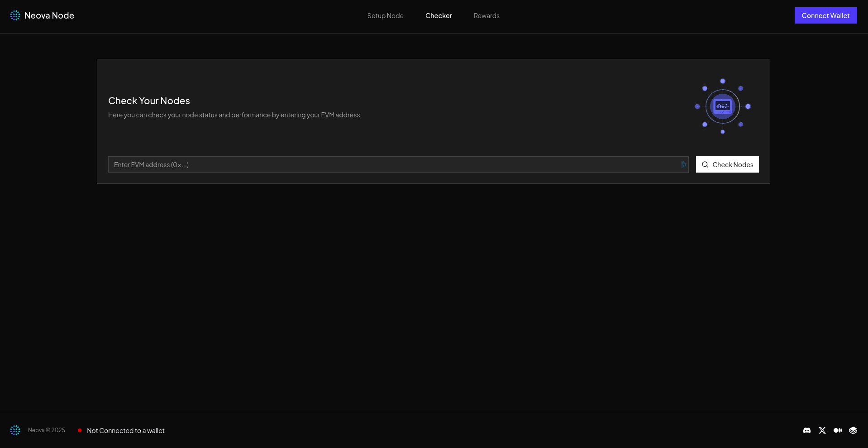Image resolution: width=868 pixels, height=448 pixels.
Task: Click the Neova © 2025 copyright text
Action: (x=47, y=430)
